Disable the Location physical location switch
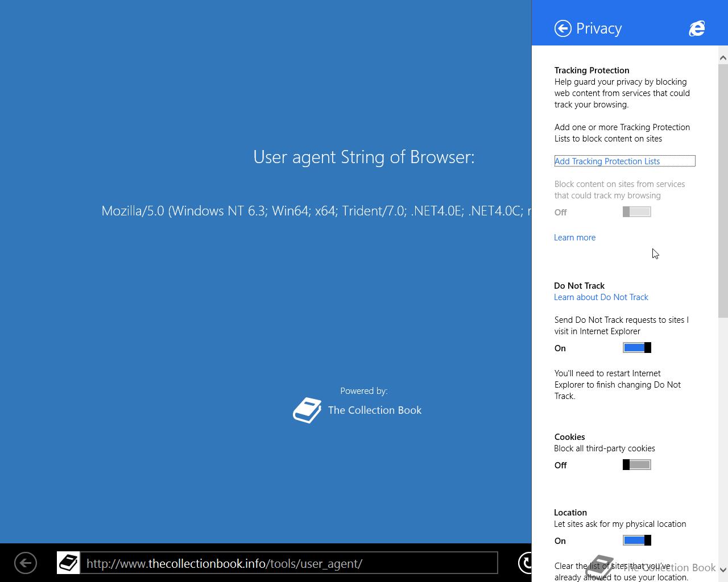Screen dimensions: 728x582 pyautogui.click(x=637, y=541)
